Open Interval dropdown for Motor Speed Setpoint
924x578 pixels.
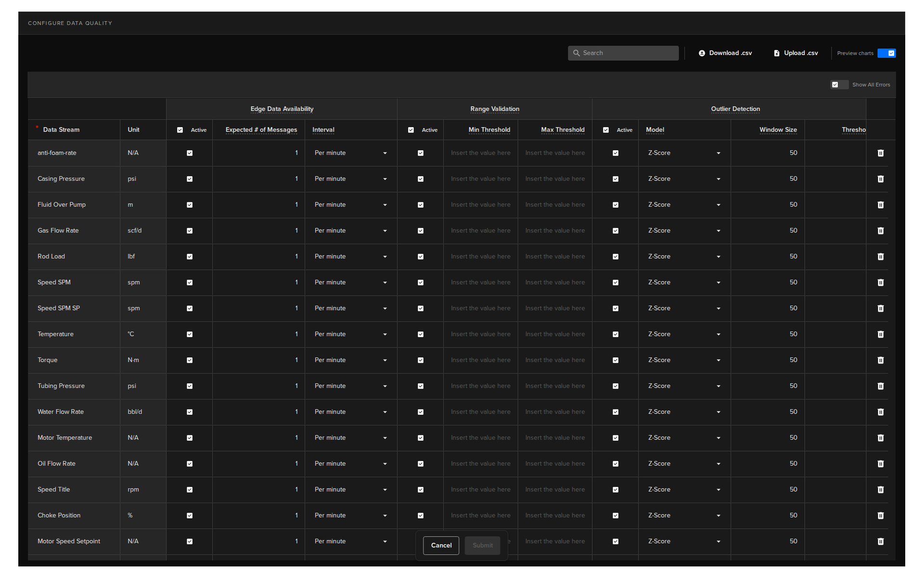point(351,541)
